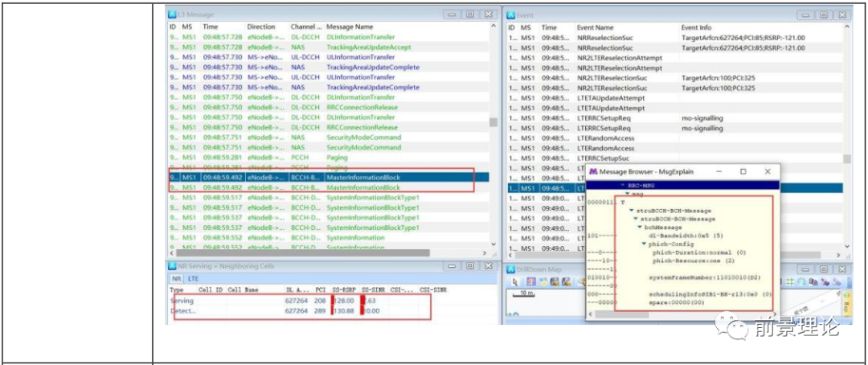
Task: Click PCI value 208
Action: coord(320,301)
